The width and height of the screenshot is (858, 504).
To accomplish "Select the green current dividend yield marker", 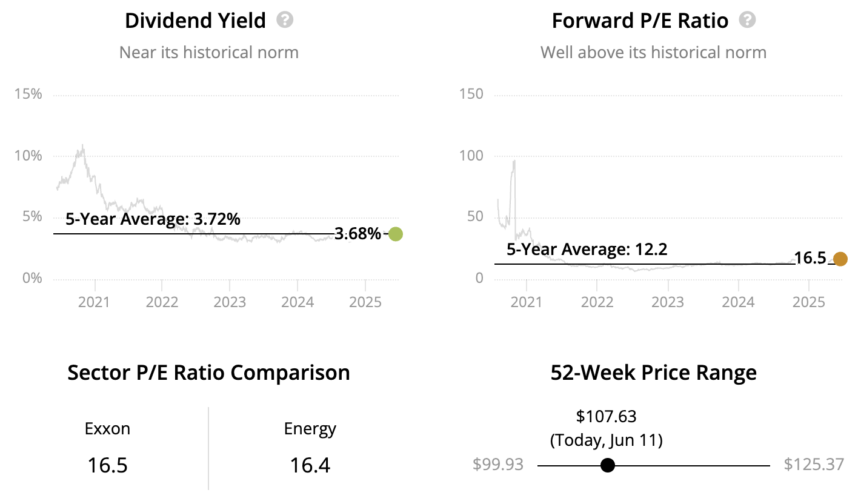I will pyautogui.click(x=395, y=234).
